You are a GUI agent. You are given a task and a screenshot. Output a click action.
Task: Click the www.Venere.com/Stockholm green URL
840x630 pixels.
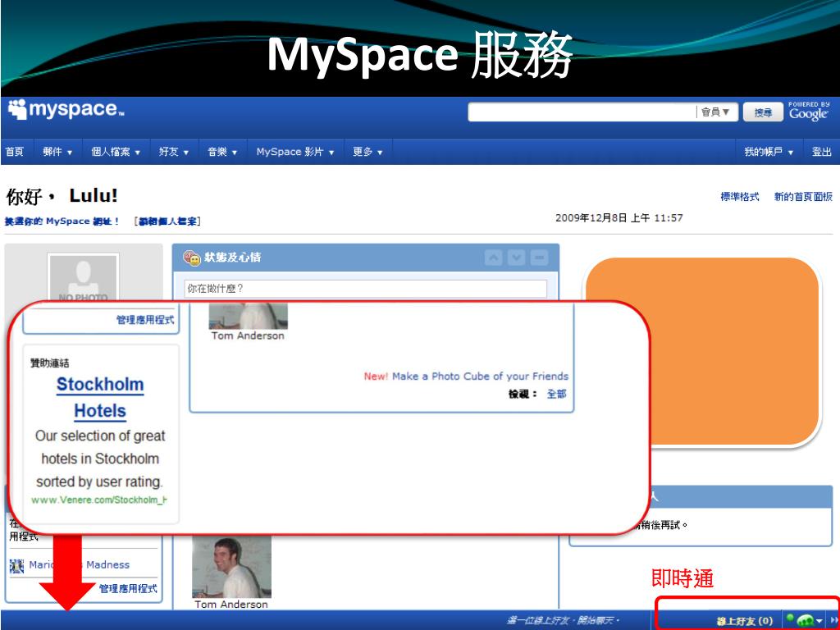99,500
